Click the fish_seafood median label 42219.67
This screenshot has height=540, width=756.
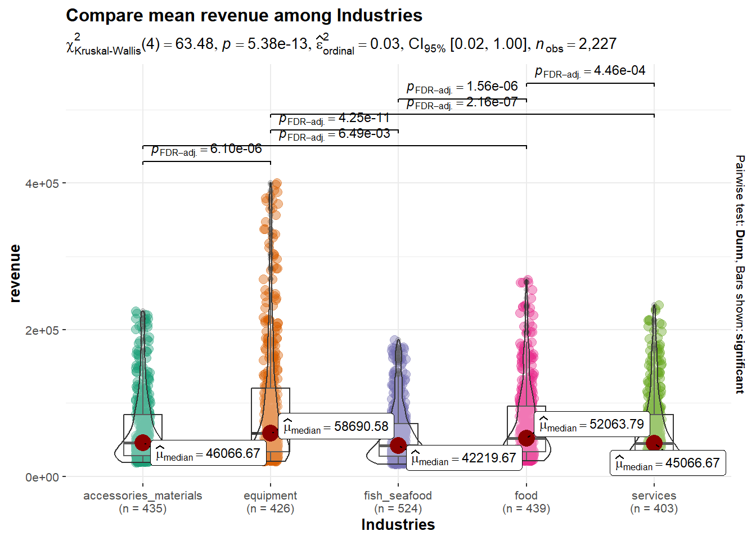(463, 458)
